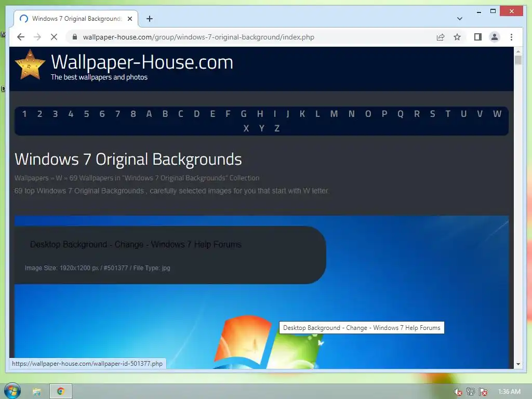
Task: Browse wallpapers under number 6
Action: pos(102,114)
